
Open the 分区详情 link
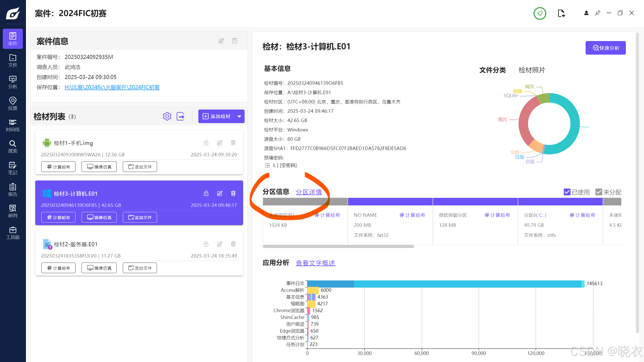[309, 192]
